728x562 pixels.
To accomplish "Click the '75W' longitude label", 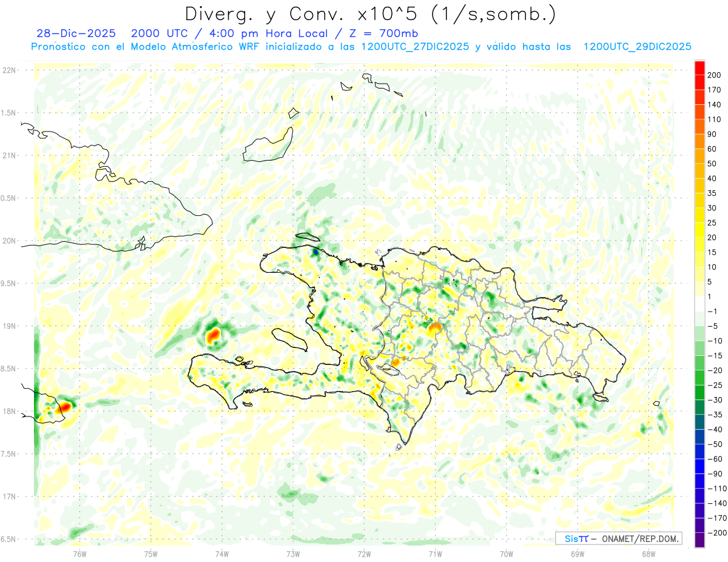I will point(151,553).
